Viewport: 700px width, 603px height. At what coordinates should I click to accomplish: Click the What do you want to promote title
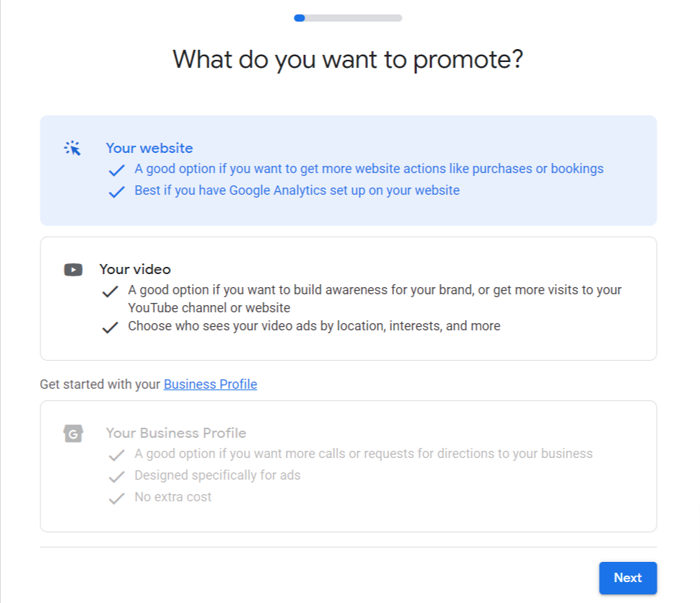click(x=348, y=59)
